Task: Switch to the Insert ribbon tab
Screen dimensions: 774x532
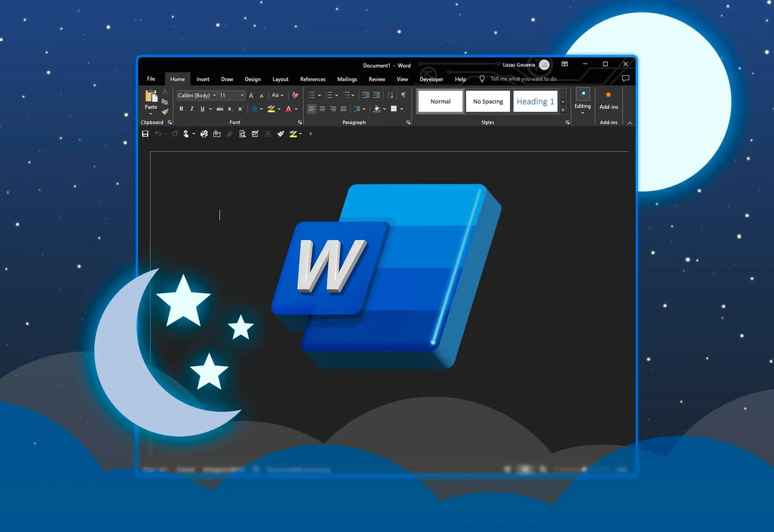Action: click(203, 79)
